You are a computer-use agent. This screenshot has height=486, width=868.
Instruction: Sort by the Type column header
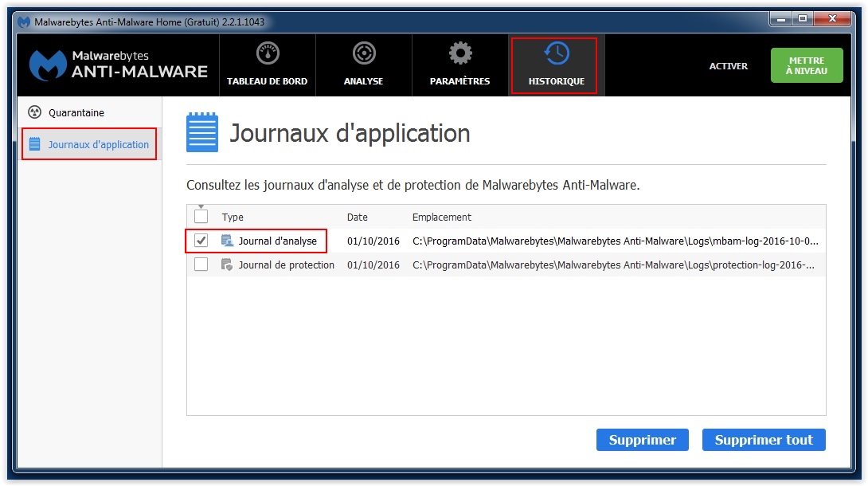(x=233, y=217)
